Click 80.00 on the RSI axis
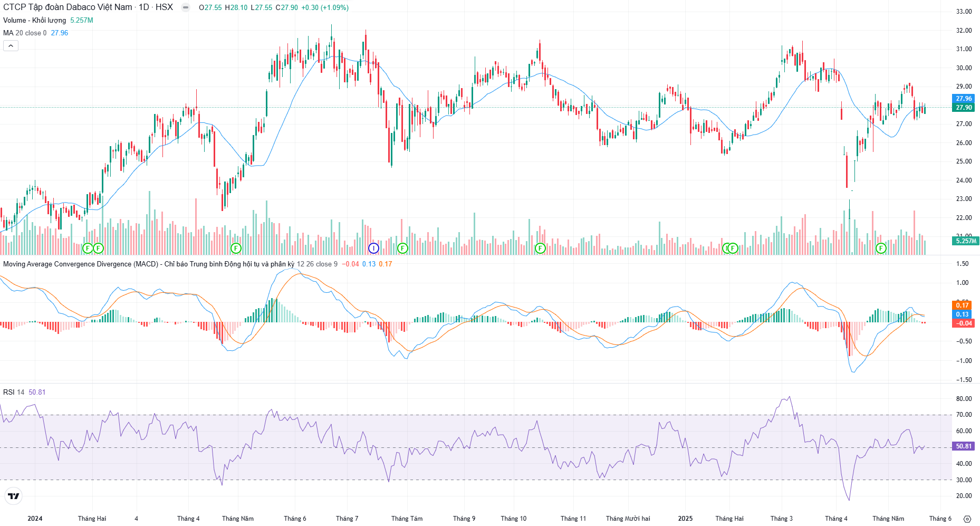The image size is (980, 526). coord(964,399)
